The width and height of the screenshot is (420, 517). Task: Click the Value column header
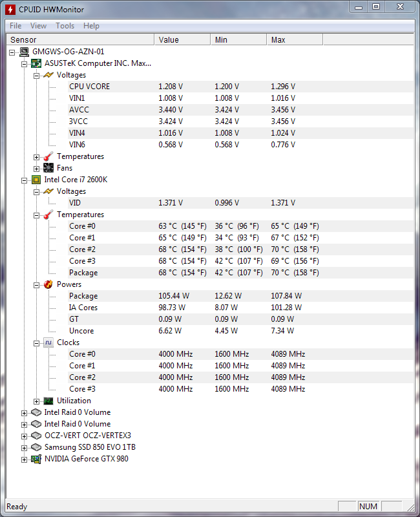click(182, 40)
